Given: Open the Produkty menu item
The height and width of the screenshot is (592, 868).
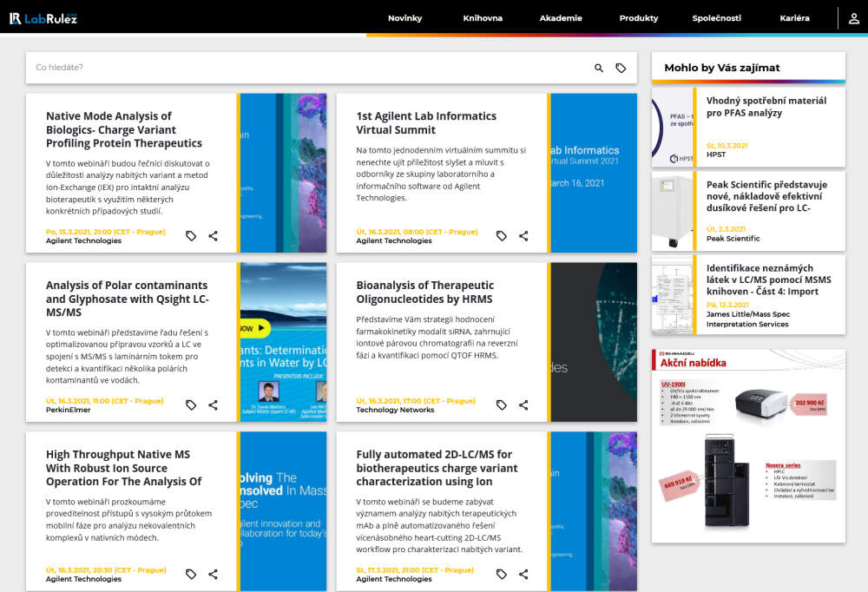Looking at the screenshot, I should click(639, 18).
